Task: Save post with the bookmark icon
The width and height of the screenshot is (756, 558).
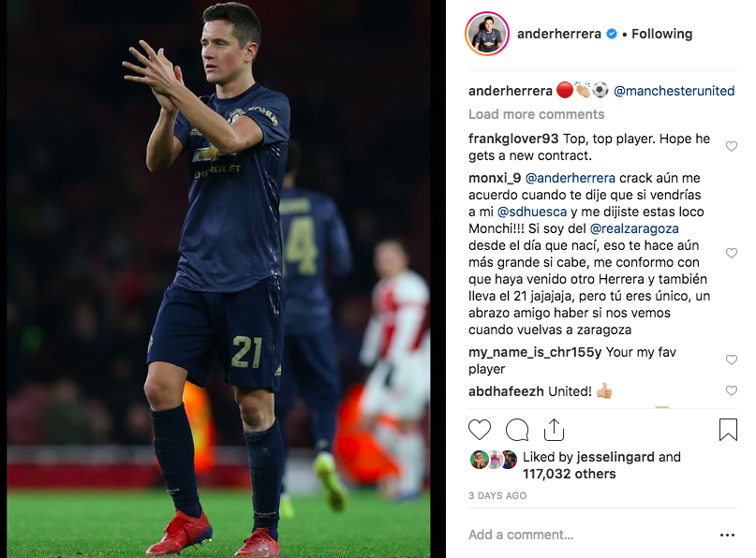Action: pos(728,430)
